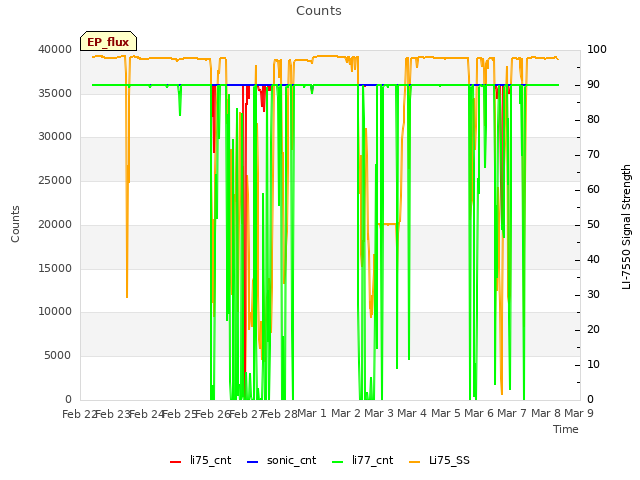Image resolution: width=640 pixels, height=480 pixels.
Task: Click the 40 tick on the right axis
Action: [593, 260]
